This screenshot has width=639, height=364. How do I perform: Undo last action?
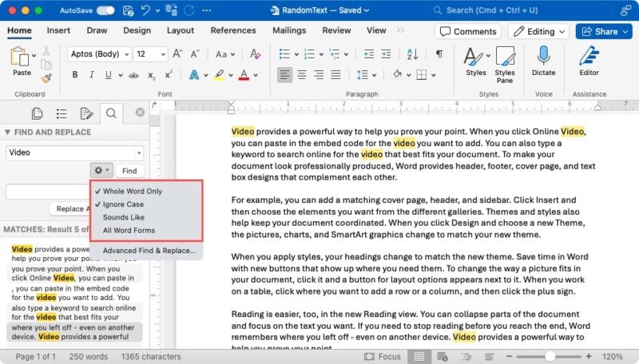pos(145,10)
